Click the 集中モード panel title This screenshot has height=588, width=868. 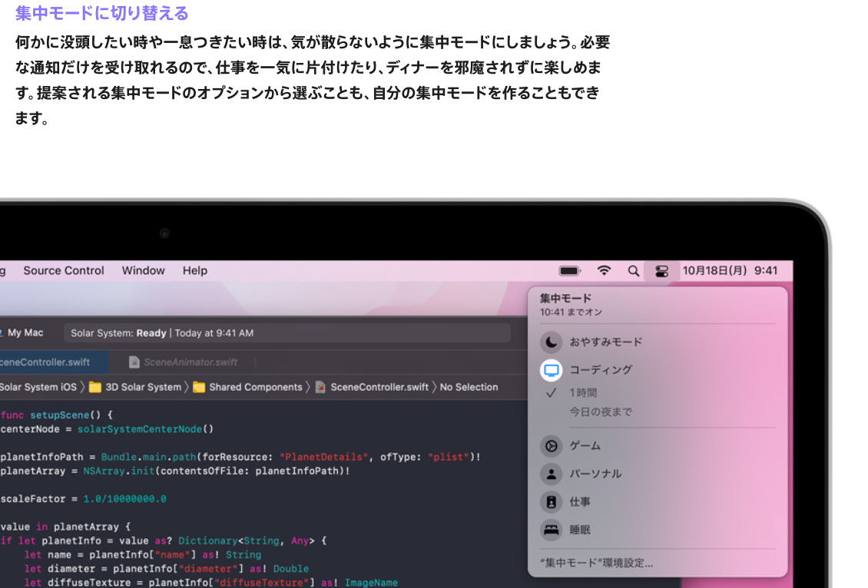(566, 299)
